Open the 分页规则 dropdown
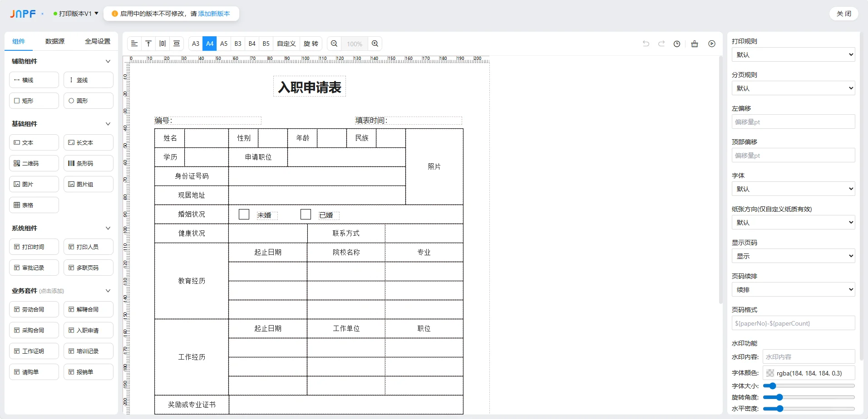 pos(793,88)
